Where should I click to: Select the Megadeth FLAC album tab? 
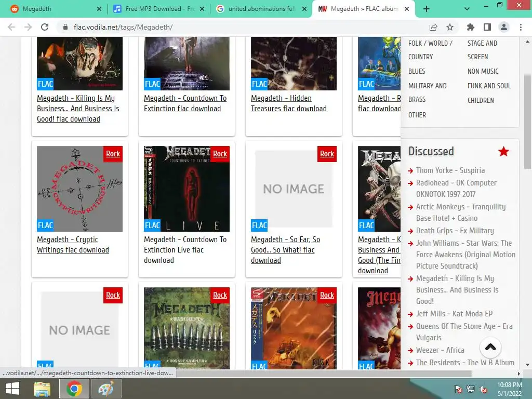point(364,9)
